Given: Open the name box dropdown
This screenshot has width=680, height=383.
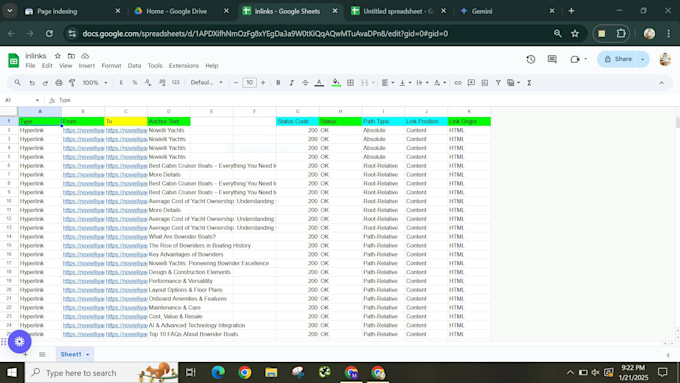Looking at the screenshot, I should point(37,100).
